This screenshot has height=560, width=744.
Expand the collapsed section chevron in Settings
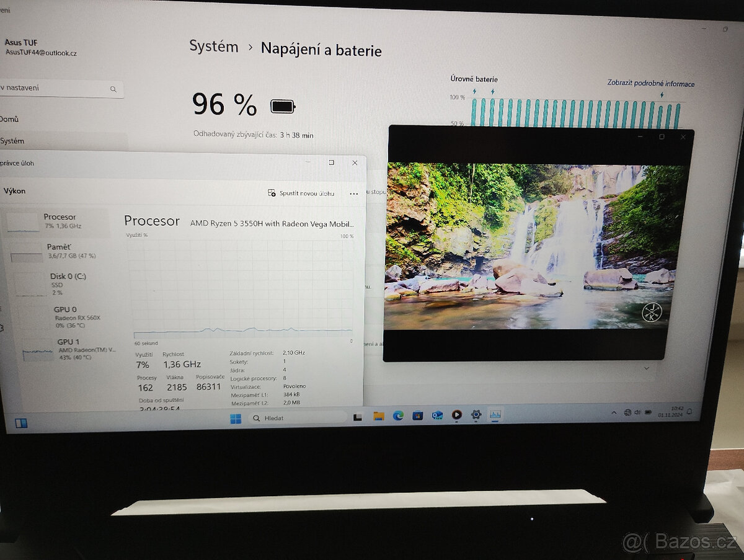click(647, 368)
